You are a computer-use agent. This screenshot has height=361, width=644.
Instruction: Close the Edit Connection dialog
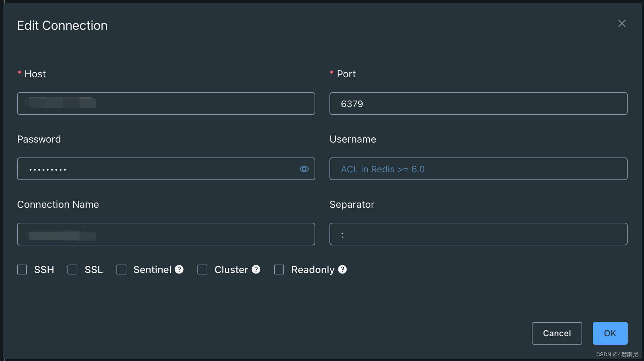point(622,23)
